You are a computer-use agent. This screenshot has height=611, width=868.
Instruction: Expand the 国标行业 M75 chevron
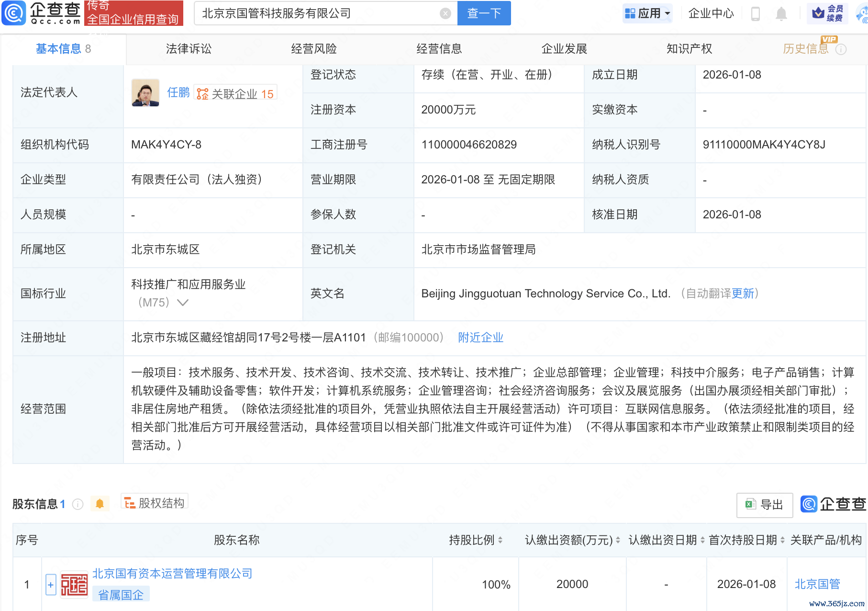tap(183, 303)
